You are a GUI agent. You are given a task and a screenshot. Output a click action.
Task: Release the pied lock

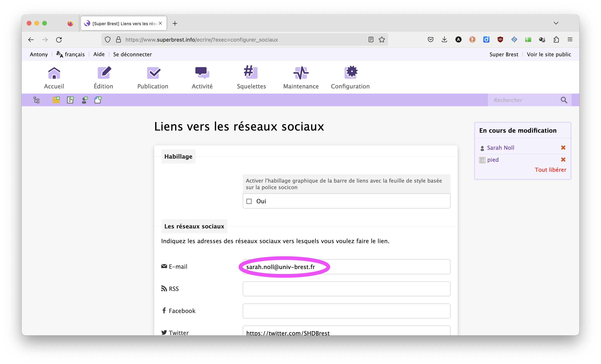tap(563, 160)
